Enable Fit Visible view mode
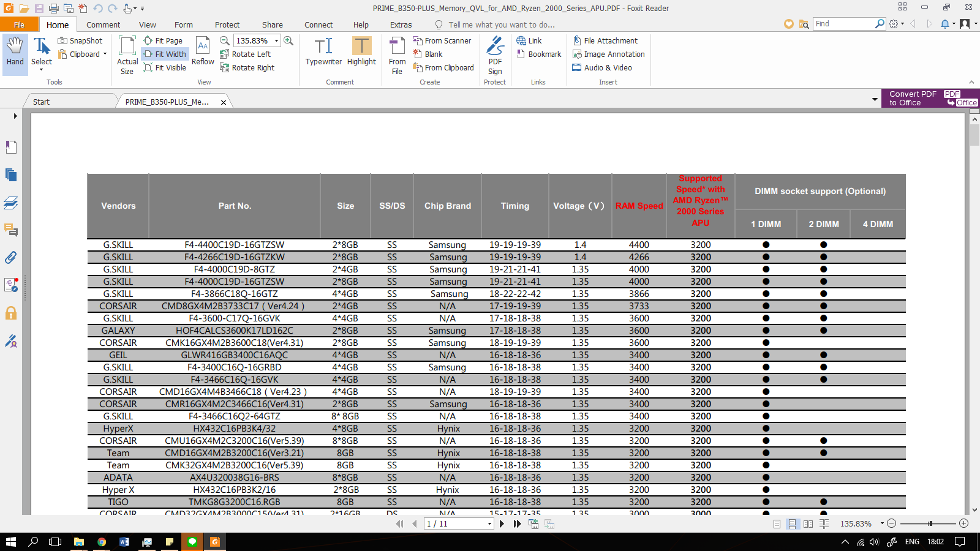Viewport: 980px width, 551px height. pyautogui.click(x=165, y=67)
